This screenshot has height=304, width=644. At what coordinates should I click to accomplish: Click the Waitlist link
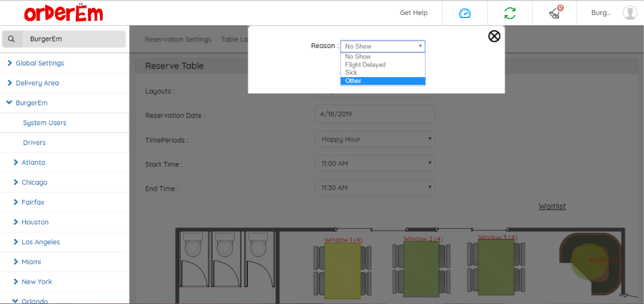coord(552,206)
